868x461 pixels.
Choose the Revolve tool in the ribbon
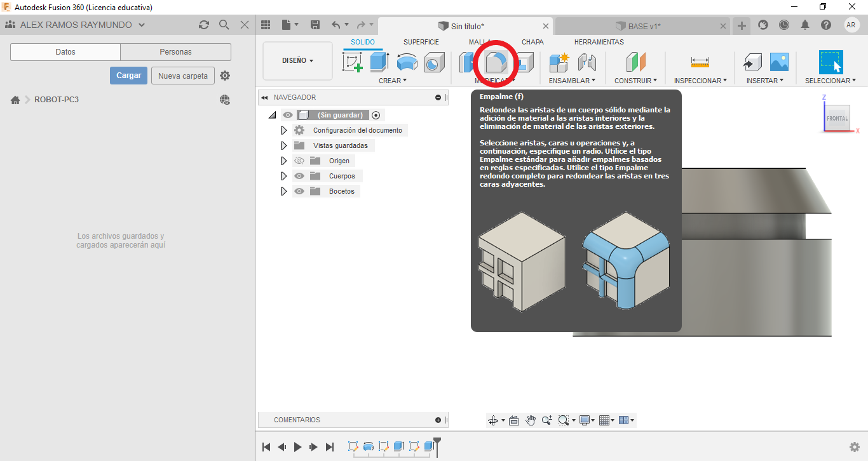[x=407, y=62]
